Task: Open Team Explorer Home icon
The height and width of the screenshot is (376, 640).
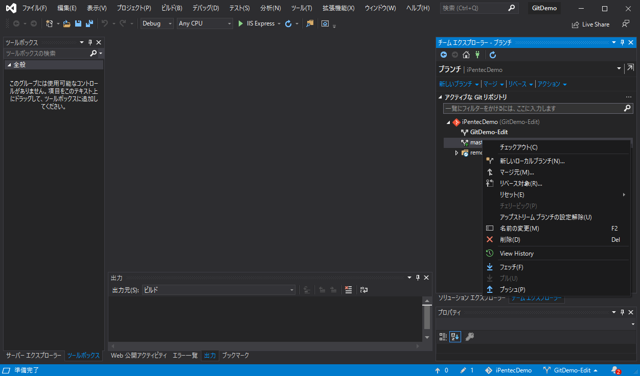Action: tap(466, 55)
